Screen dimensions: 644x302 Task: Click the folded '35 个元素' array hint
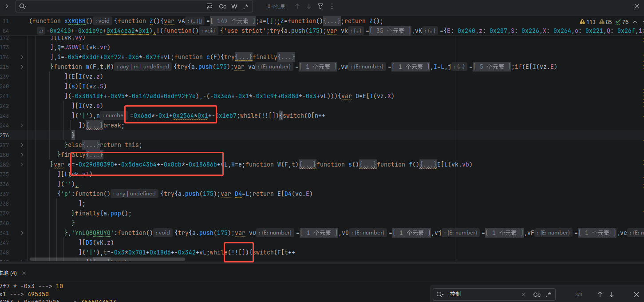[x=391, y=31]
